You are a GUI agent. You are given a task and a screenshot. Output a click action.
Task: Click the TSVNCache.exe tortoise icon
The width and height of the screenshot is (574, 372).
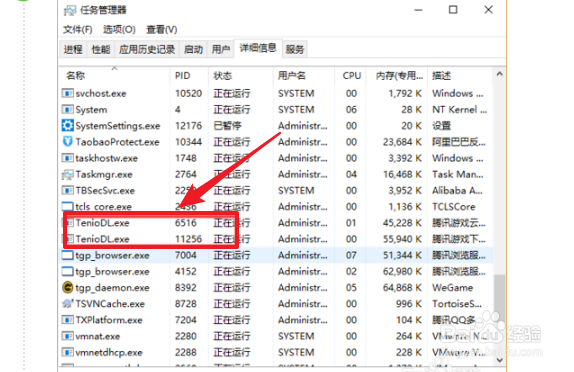click(67, 304)
